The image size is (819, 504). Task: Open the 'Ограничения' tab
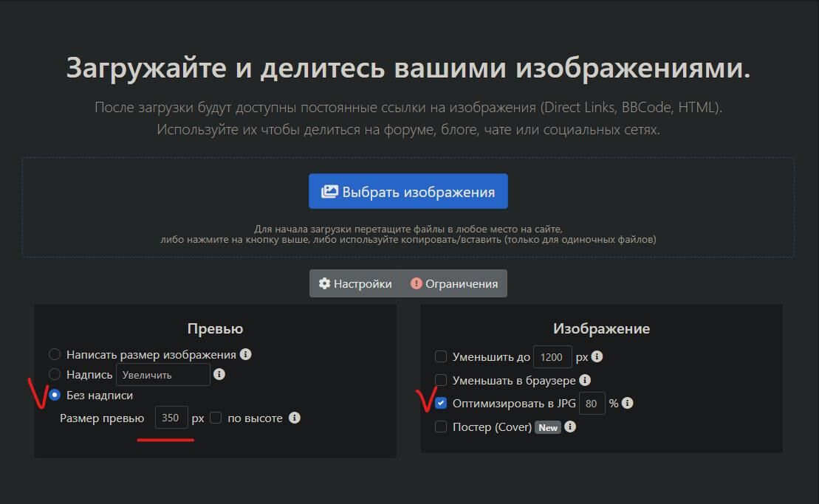(x=454, y=283)
